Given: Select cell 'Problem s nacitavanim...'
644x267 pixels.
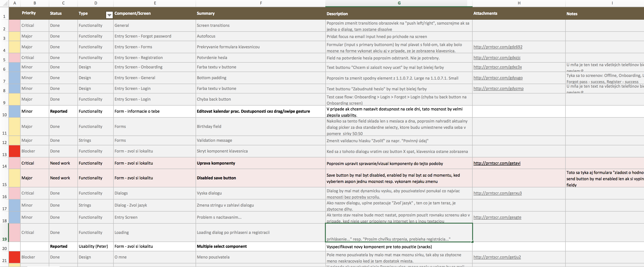Looking at the screenshot, I should point(260,218).
